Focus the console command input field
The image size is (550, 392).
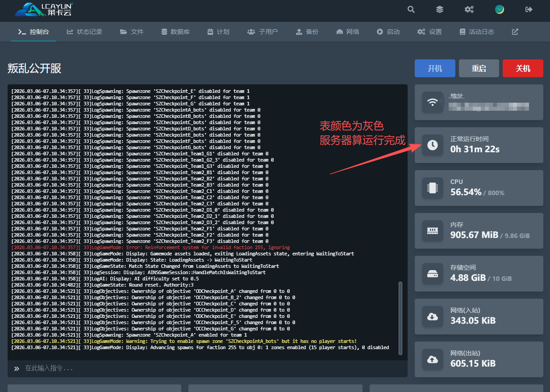[x=210, y=368]
